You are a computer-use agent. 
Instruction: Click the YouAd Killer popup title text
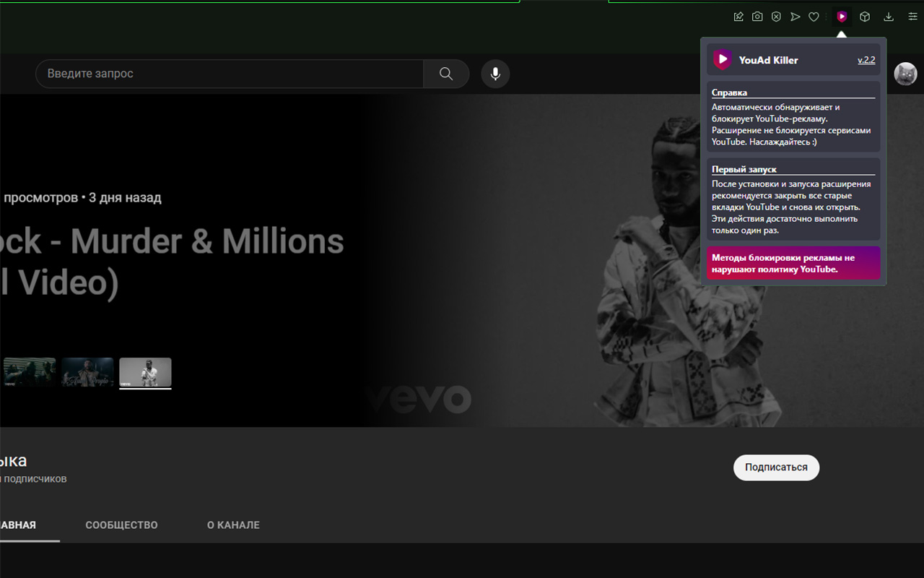[x=768, y=61]
